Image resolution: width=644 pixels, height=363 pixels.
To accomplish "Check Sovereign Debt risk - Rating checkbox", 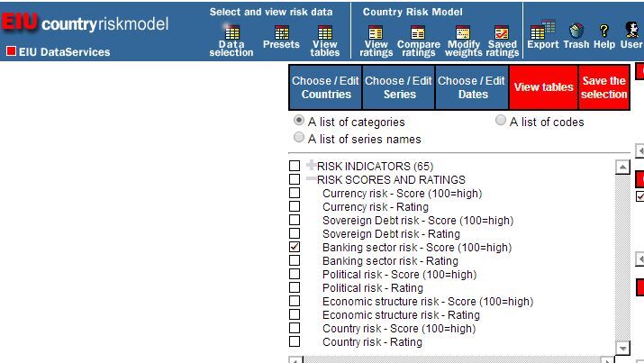I will click(x=295, y=233).
